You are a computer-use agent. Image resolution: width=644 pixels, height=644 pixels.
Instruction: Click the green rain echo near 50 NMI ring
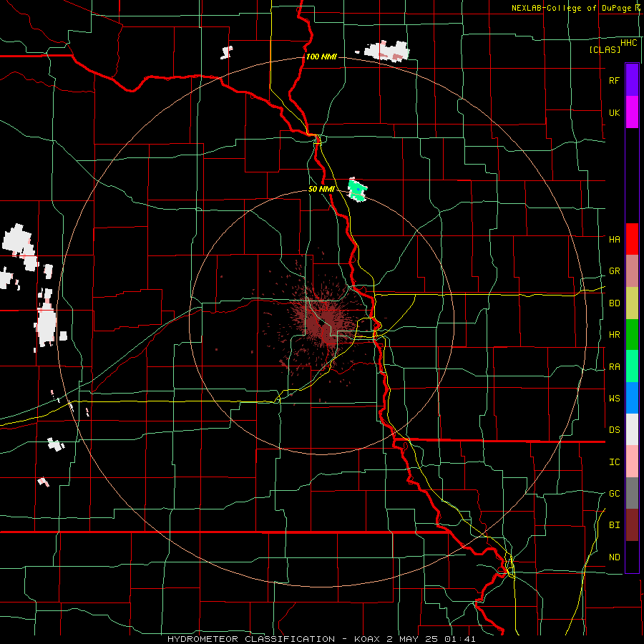(357, 190)
